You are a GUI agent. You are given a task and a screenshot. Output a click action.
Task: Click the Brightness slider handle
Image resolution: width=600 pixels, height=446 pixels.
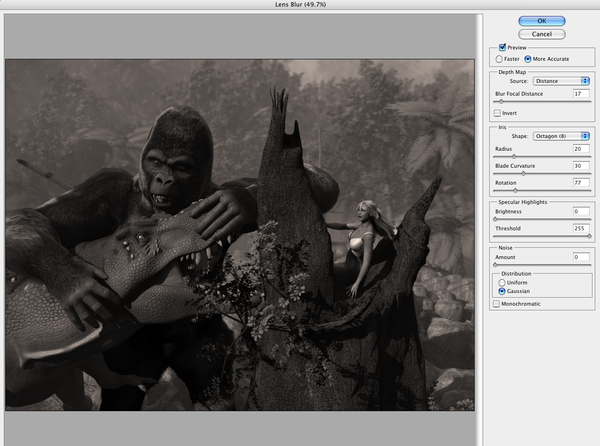pyautogui.click(x=495, y=219)
